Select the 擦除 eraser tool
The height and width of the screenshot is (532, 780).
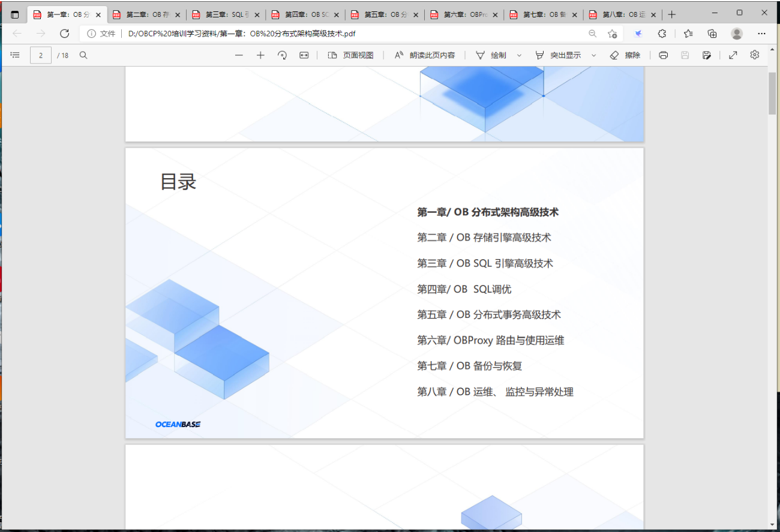point(625,55)
